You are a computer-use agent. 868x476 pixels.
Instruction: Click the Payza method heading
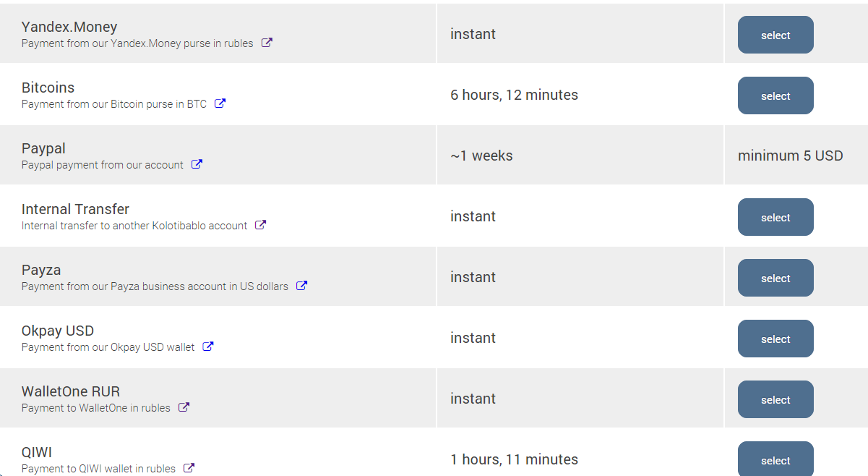[41, 270]
